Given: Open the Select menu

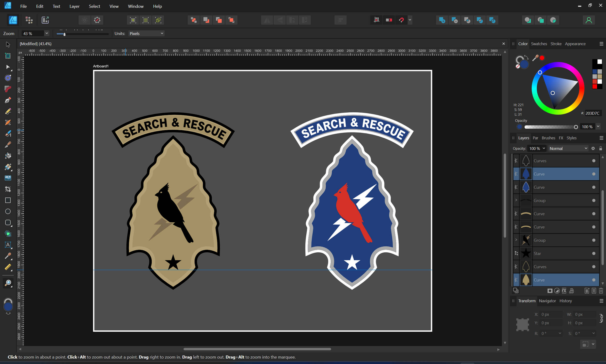Looking at the screenshot, I should coord(95,6).
